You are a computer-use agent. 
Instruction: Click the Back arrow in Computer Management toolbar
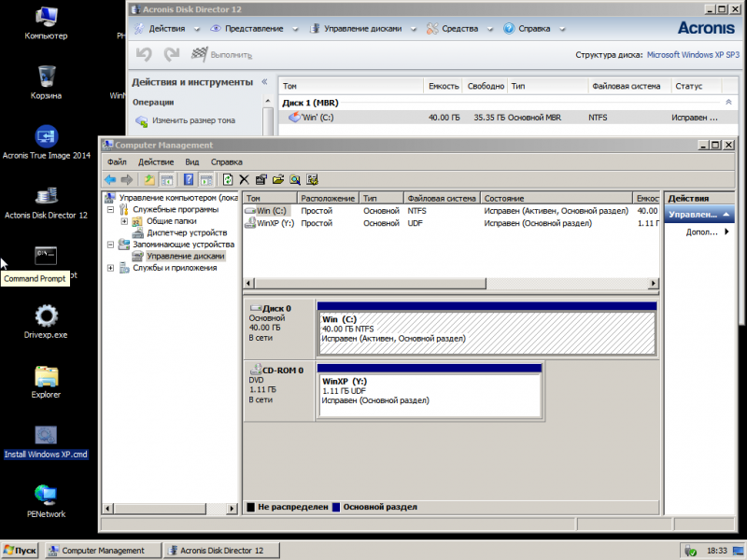tap(110, 179)
